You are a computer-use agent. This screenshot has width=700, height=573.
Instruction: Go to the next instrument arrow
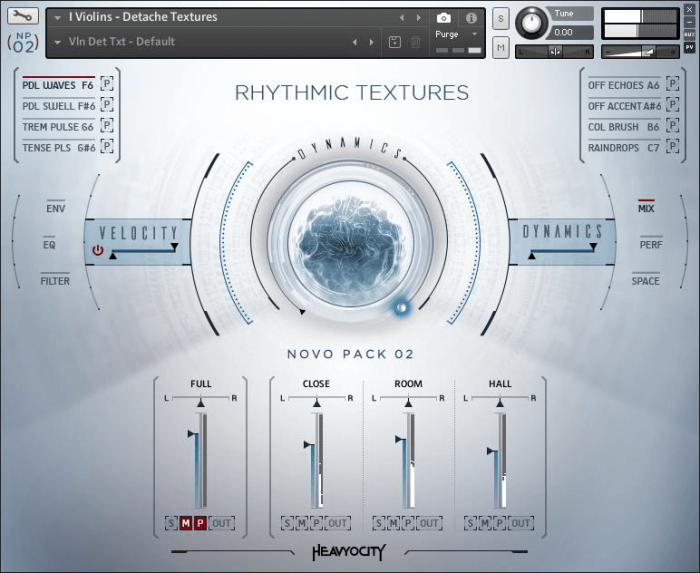[x=419, y=17]
